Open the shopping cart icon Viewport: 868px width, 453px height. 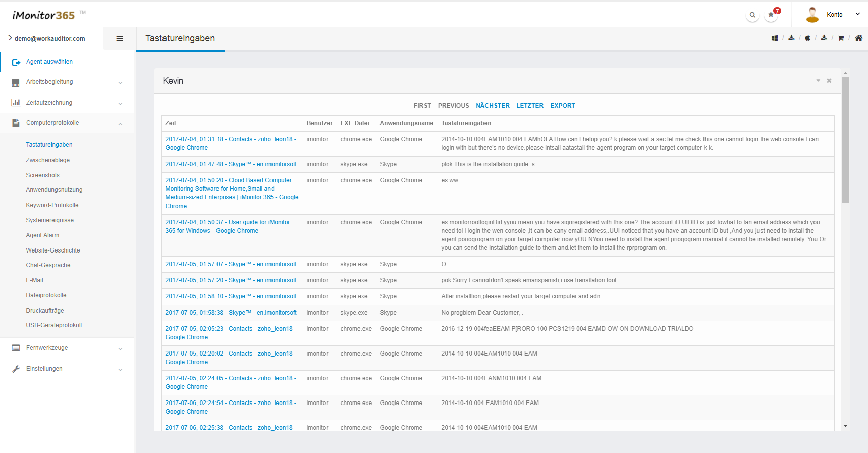[x=841, y=38]
